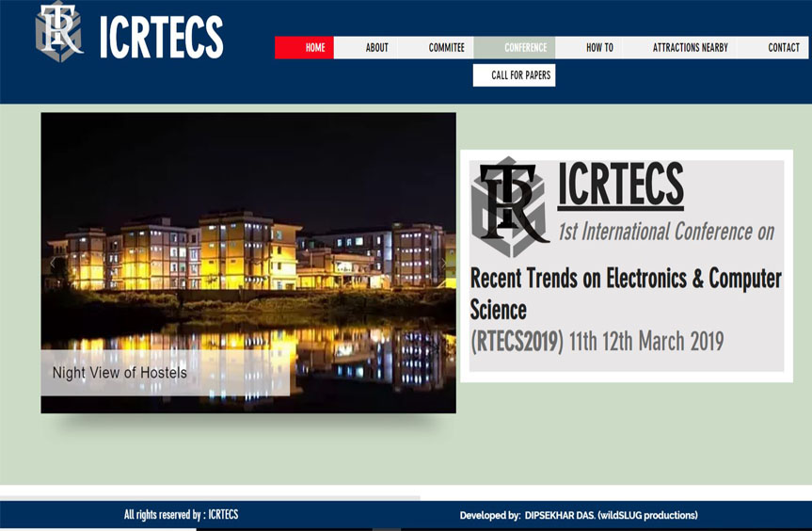The image size is (812, 531).
Task: Open the HOME menu item
Action: pyautogui.click(x=305, y=48)
